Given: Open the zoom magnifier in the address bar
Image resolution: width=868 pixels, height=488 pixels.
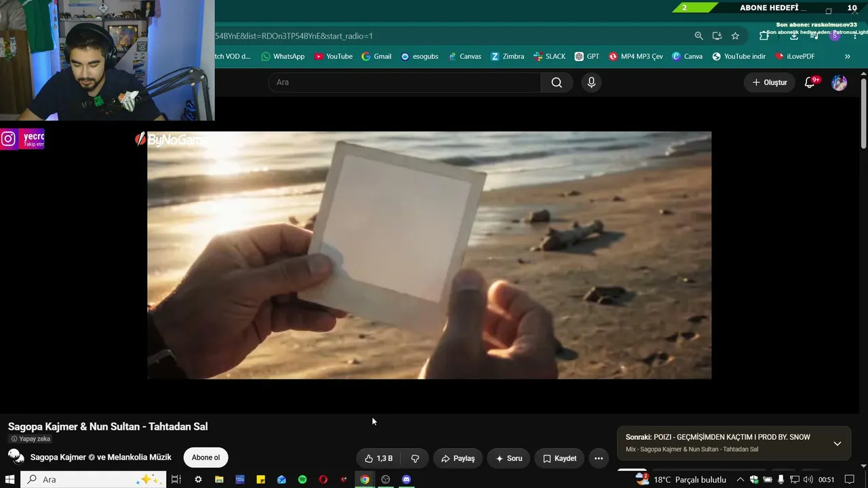Looking at the screenshot, I should pyautogui.click(x=698, y=36).
